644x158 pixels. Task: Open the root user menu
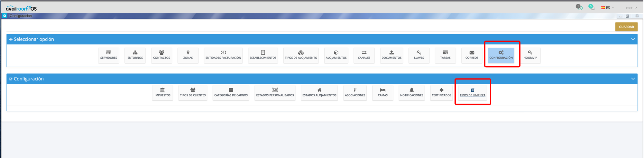[x=631, y=8]
